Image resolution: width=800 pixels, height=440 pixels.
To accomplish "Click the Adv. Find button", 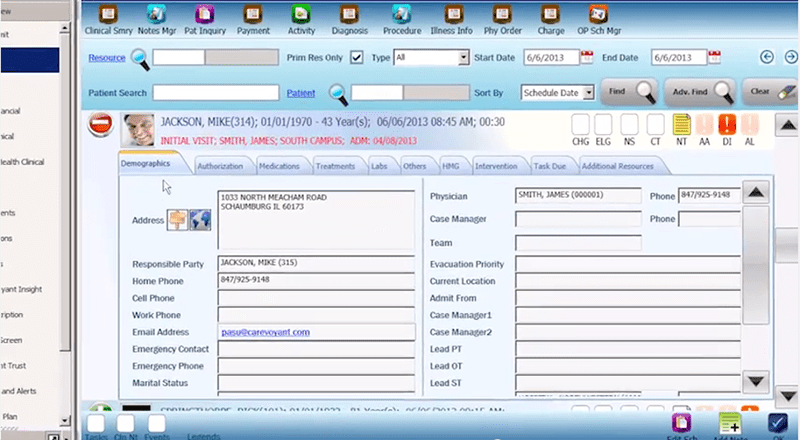I will [700, 92].
